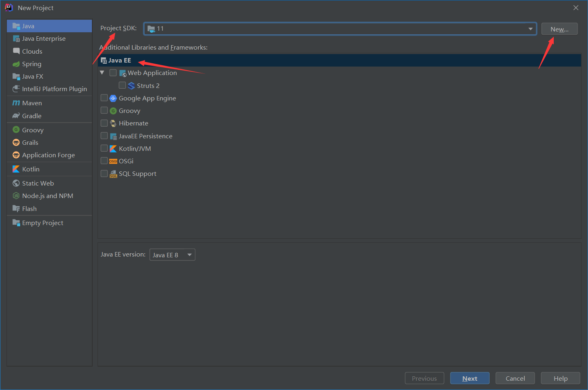The height and width of the screenshot is (390, 588).
Task: Click the Kotlin icon in the left panel
Action: point(16,169)
